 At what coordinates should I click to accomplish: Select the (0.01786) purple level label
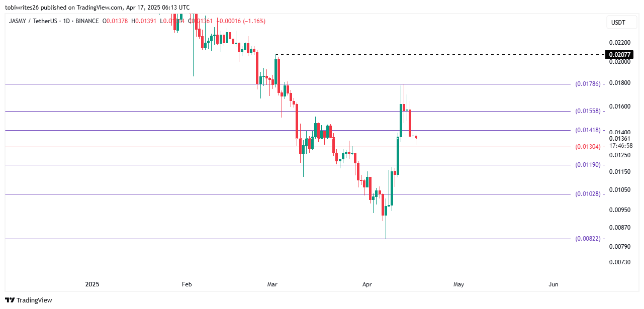coord(588,84)
